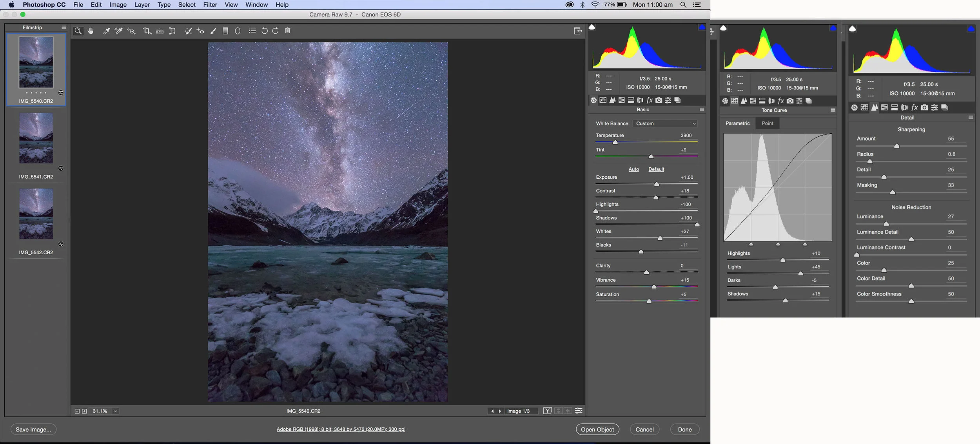Switch to the Point curve tab
980x444 pixels.
pos(767,123)
